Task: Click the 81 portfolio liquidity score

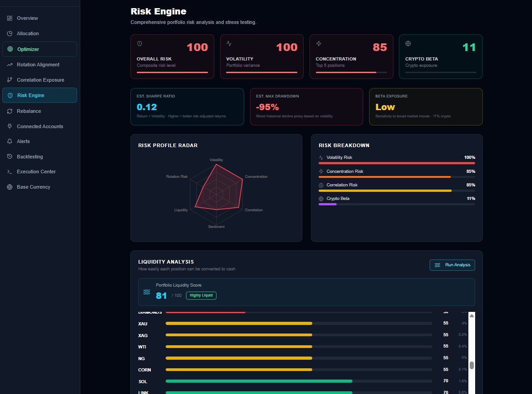Action: (161, 296)
